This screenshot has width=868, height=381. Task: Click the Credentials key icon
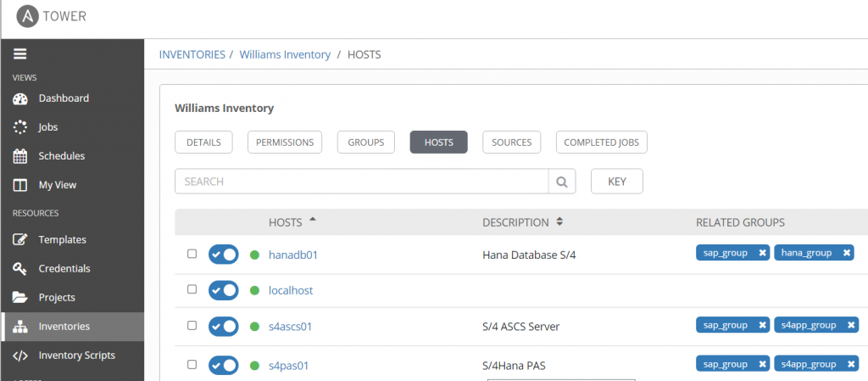tap(20, 269)
